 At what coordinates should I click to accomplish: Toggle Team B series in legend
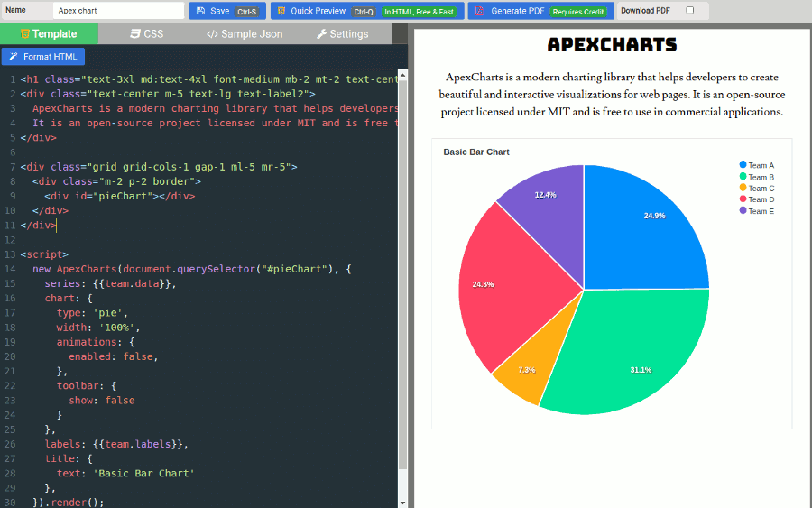pos(757,177)
